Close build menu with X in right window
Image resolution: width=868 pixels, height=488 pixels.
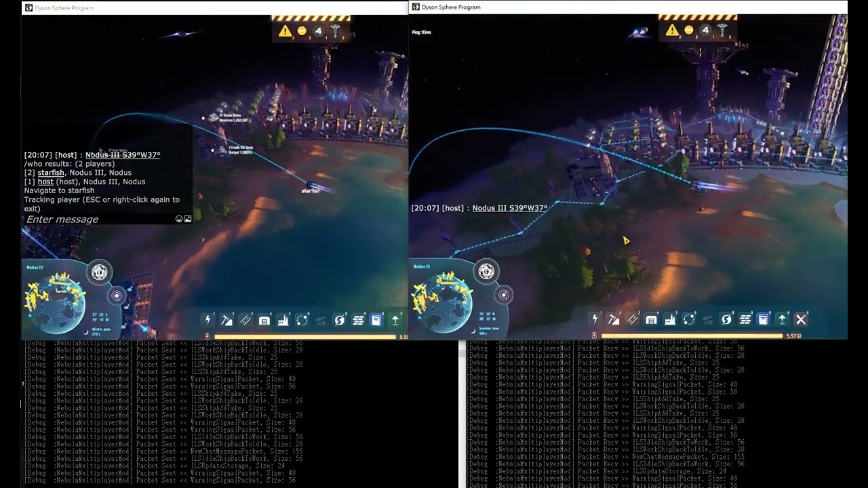pos(801,319)
